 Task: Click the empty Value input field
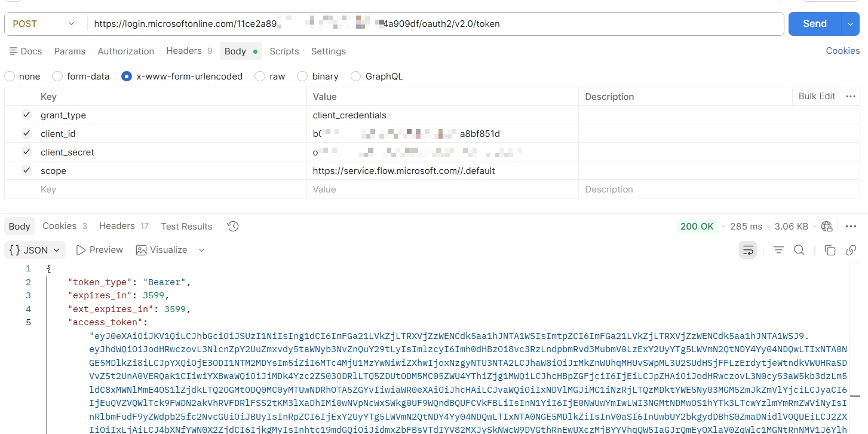point(443,189)
